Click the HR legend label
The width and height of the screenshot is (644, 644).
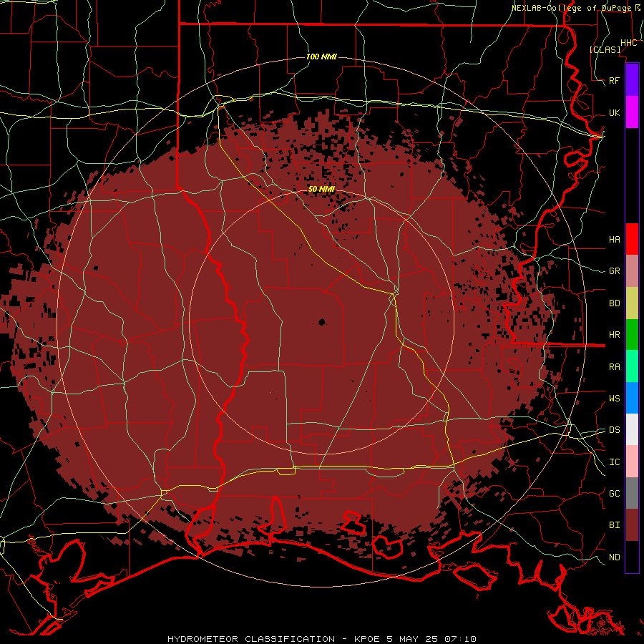614,335
